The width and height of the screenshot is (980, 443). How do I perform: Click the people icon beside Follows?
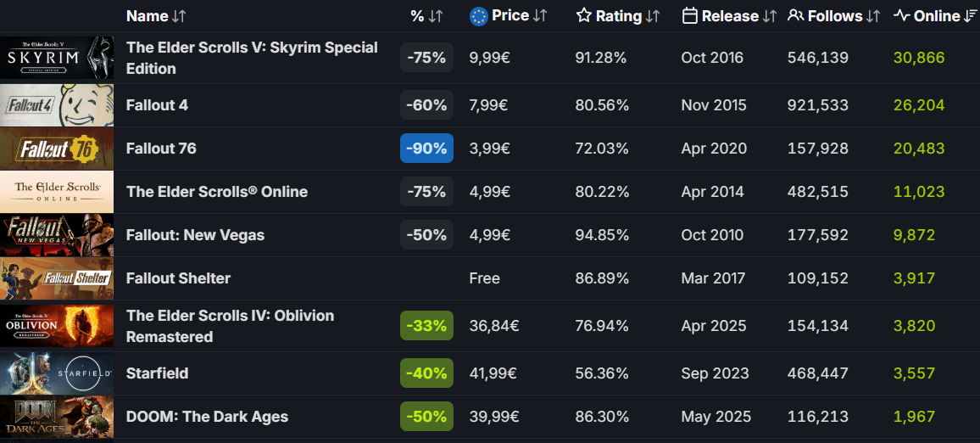point(796,16)
